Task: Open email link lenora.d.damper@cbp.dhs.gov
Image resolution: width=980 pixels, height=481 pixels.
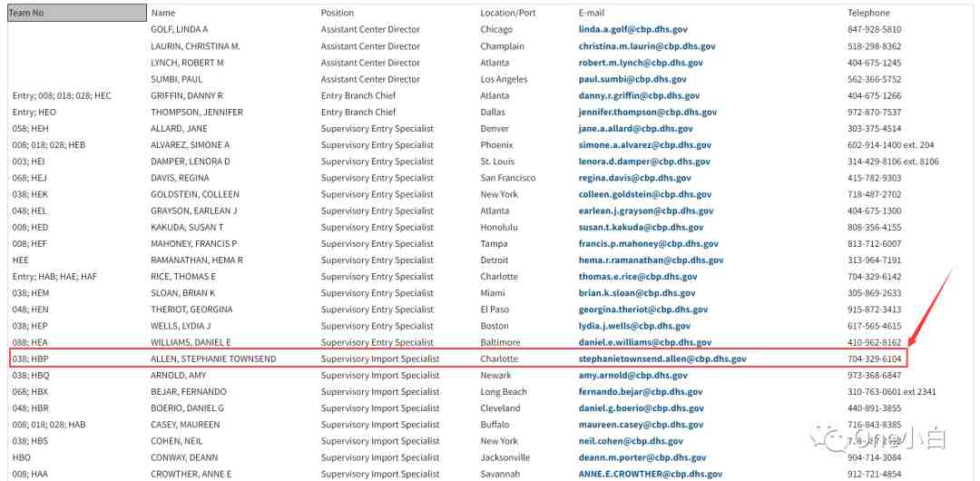Action: (644, 162)
